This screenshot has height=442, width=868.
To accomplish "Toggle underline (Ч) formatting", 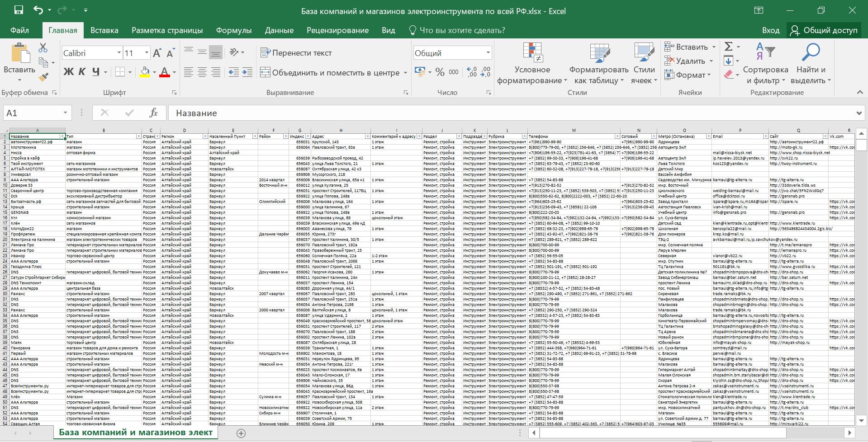I will click(x=96, y=71).
